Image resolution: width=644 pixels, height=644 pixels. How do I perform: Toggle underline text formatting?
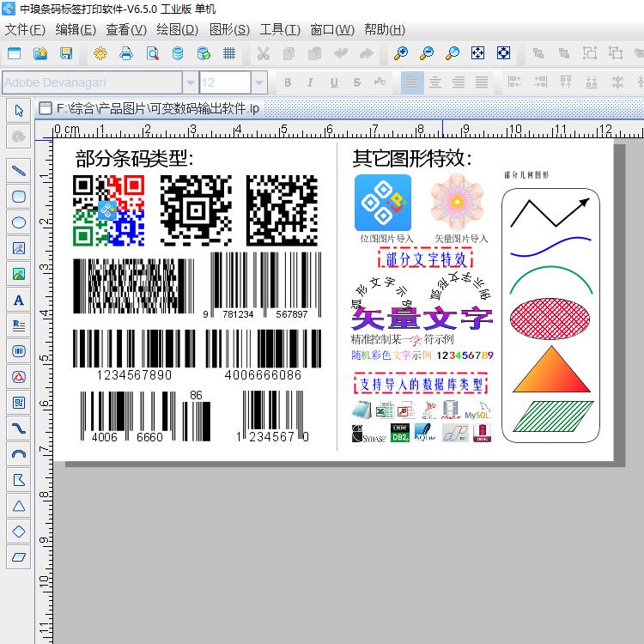pyautogui.click(x=334, y=82)
